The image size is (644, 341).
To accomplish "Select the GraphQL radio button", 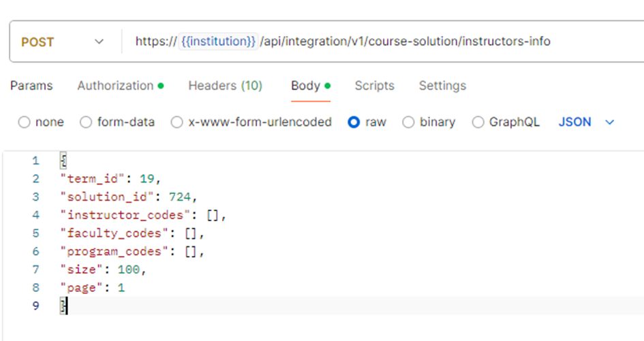I will (x=478, y=123).
